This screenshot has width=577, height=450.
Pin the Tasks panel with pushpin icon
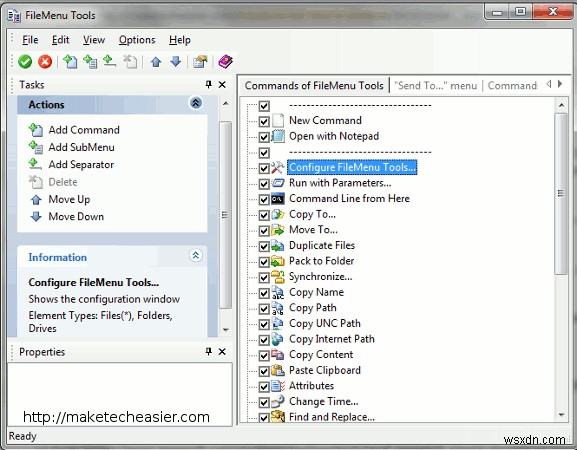[x=209, y=85]
